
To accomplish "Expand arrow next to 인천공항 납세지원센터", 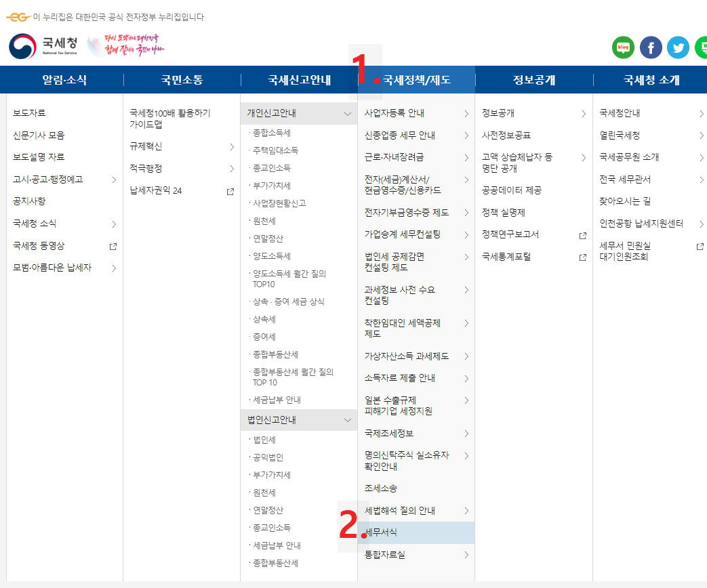I will [x=701, y=224].
